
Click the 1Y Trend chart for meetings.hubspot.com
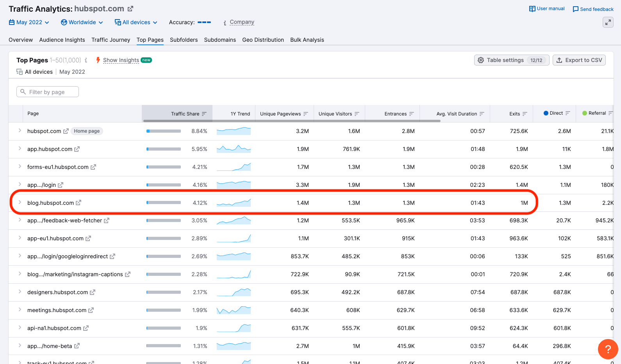click(234, 310)
